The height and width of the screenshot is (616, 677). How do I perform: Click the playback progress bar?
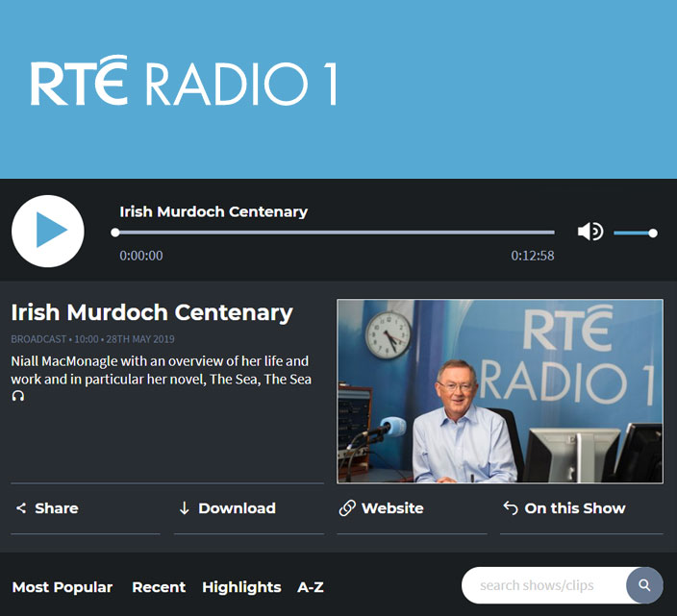coord(333,233)
